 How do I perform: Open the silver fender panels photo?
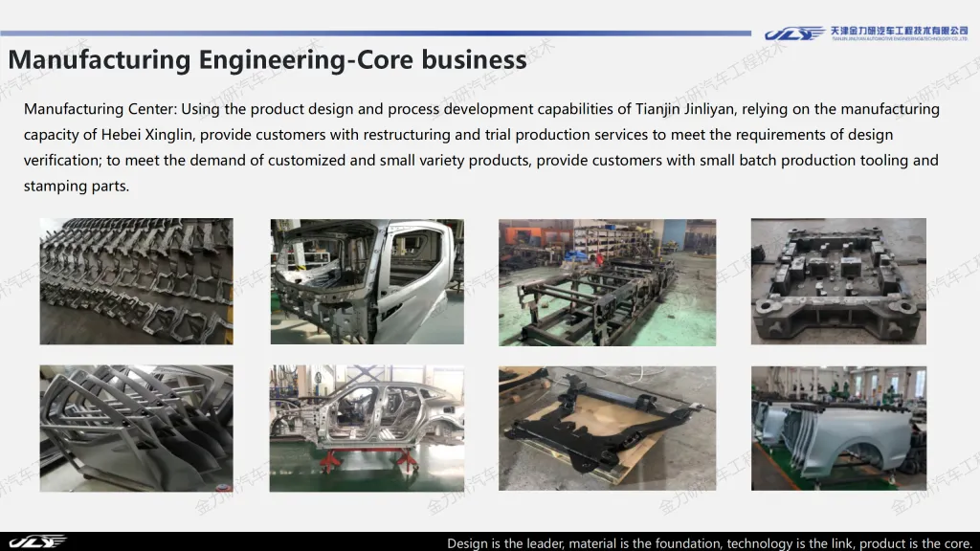pyautogui.click(x=838, y=428)
